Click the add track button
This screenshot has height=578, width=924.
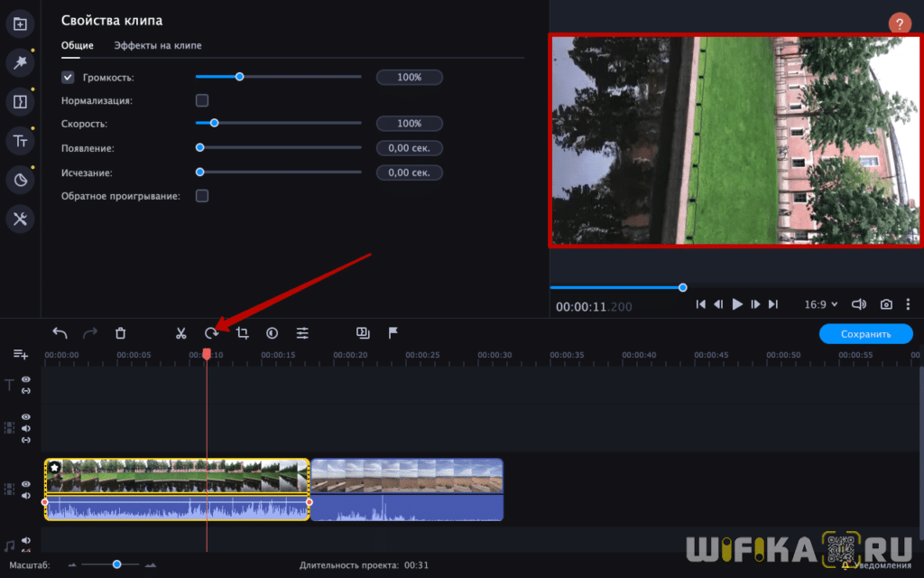coord(20,355)
